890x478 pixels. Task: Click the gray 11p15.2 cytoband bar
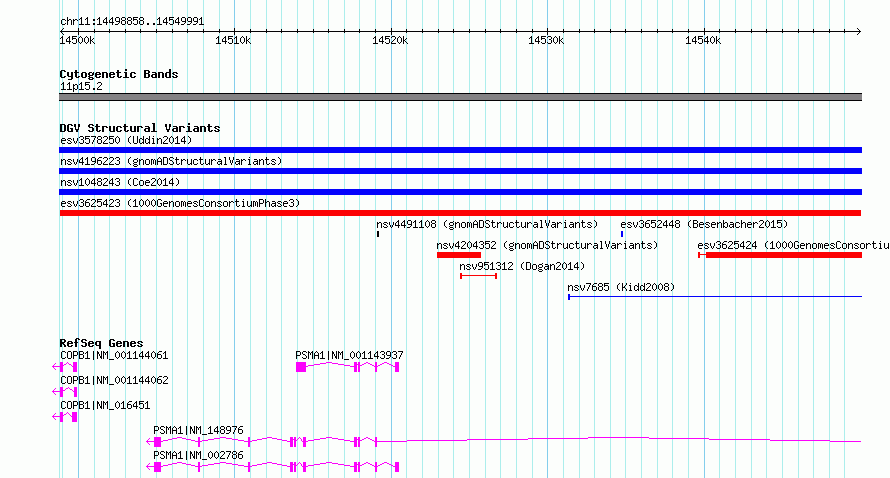pos(460,97)
